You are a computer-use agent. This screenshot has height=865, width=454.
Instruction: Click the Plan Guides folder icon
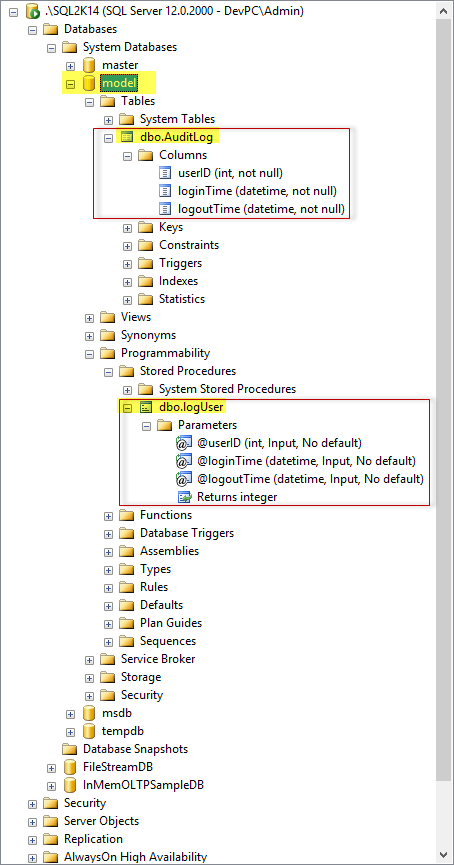click(x=127, y=623)
